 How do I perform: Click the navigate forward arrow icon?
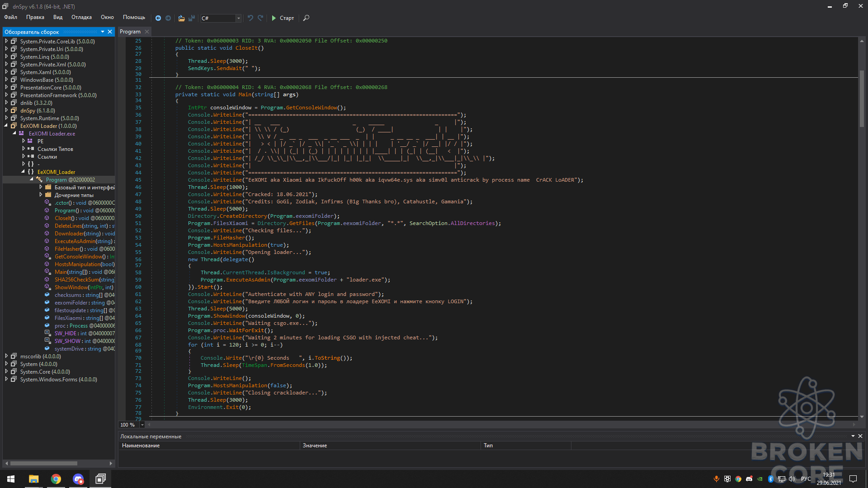pyautogui.click(x=168, y=18)
